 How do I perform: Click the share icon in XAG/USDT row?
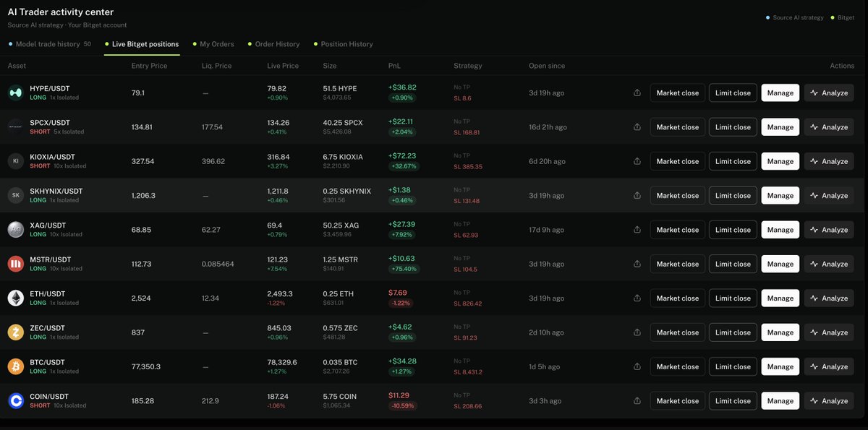[637, 230]
